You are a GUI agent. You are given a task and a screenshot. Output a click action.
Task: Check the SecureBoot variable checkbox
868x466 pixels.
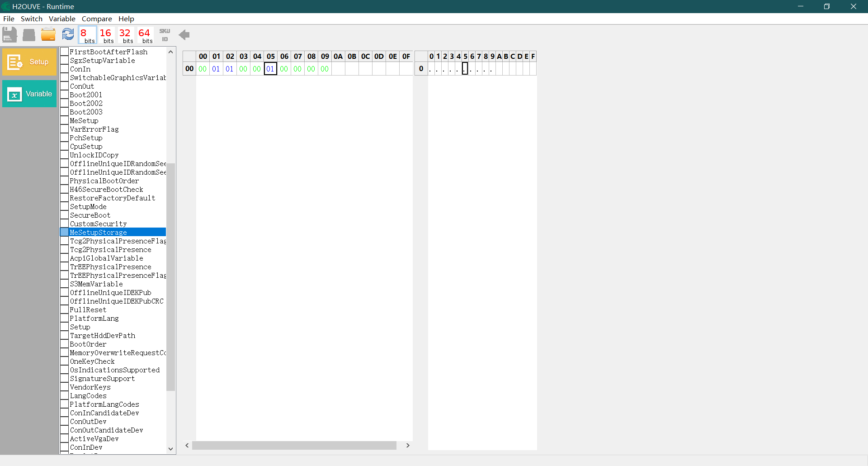click(65, 215)
